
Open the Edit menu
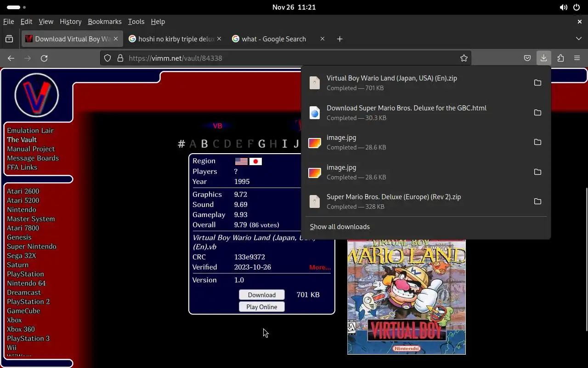pyautogui.click(x=26, y=22)
